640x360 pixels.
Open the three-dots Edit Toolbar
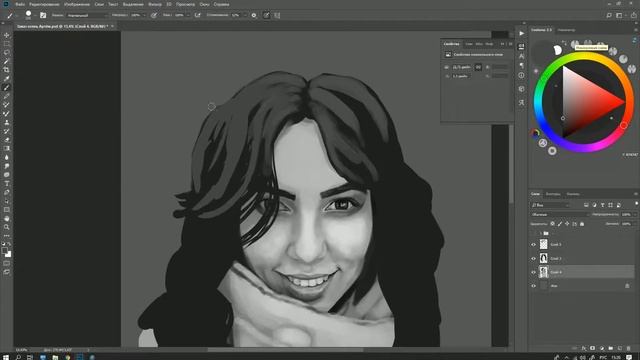[7, 236]
